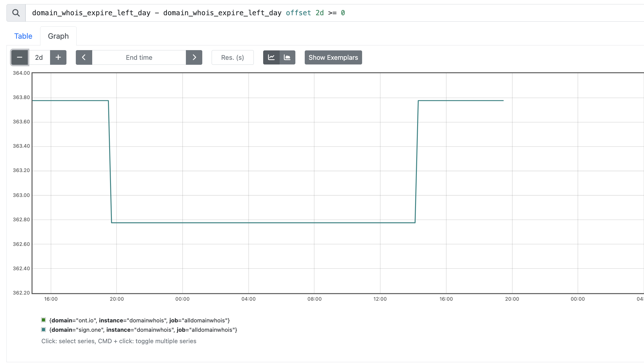Focus the Res. (s) resolution field
Screen dimensions: 644x364
(232, 57)
